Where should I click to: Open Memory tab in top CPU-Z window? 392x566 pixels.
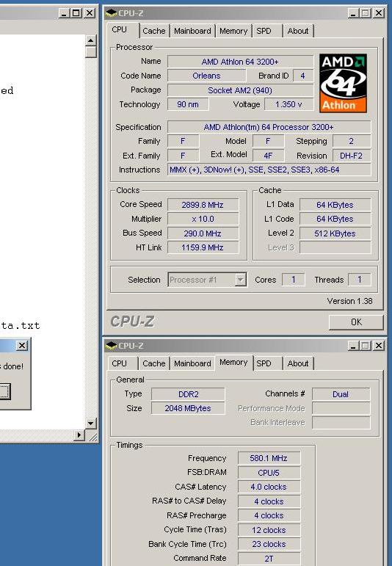coord(233,31)
